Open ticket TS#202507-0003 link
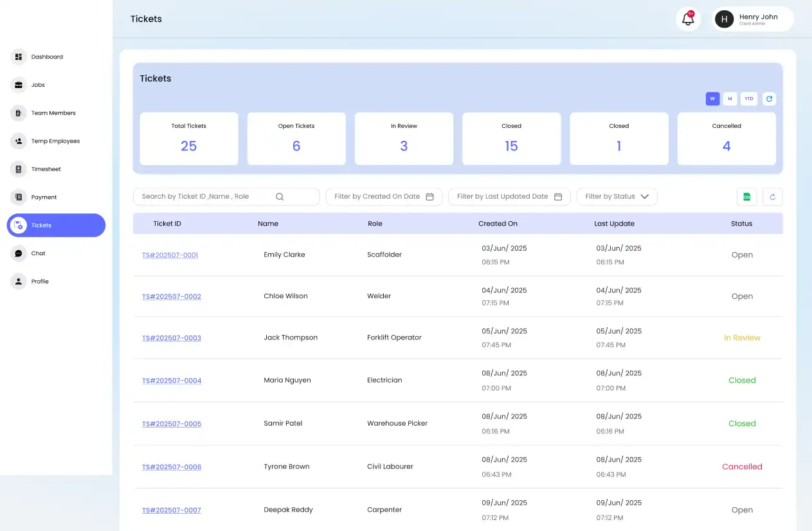812x531 pixels. (x=171, y=338)
